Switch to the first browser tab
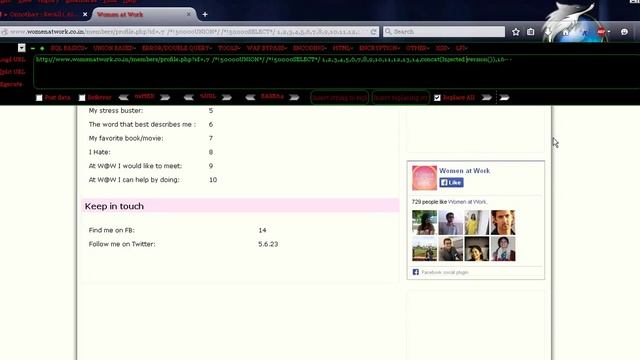 pyautogui.click(x=43, y=14)
